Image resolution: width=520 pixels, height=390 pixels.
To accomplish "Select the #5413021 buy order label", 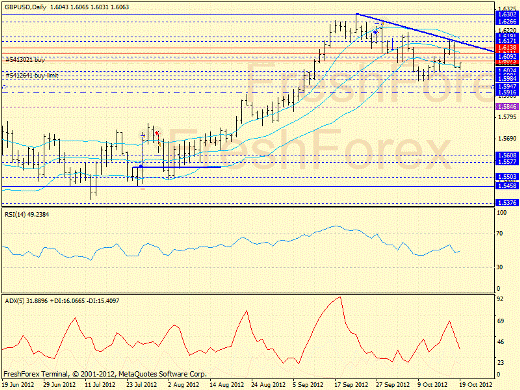I will (25, 60).
